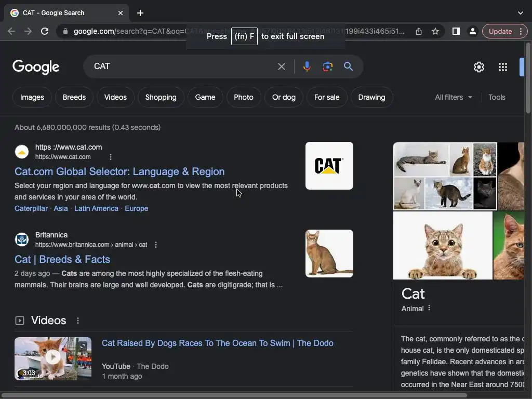Click the horizontal scrollbar at bottom

point(234,395)
